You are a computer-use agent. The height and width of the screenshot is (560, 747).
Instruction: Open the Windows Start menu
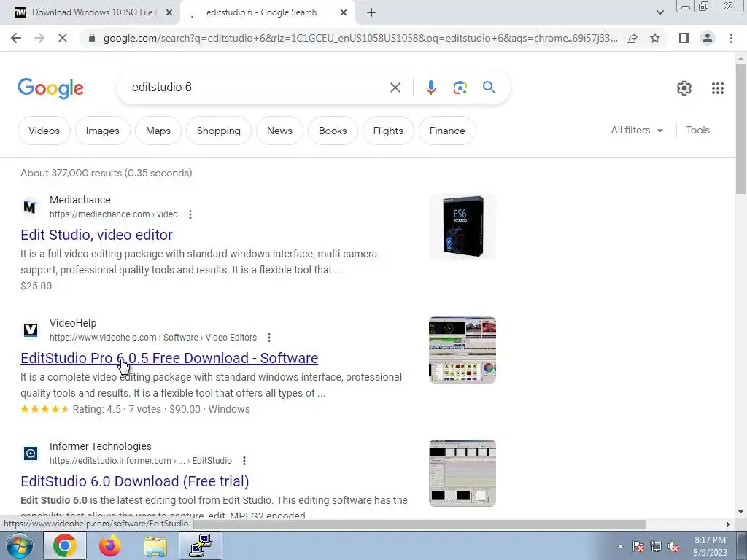coord(20,545)
